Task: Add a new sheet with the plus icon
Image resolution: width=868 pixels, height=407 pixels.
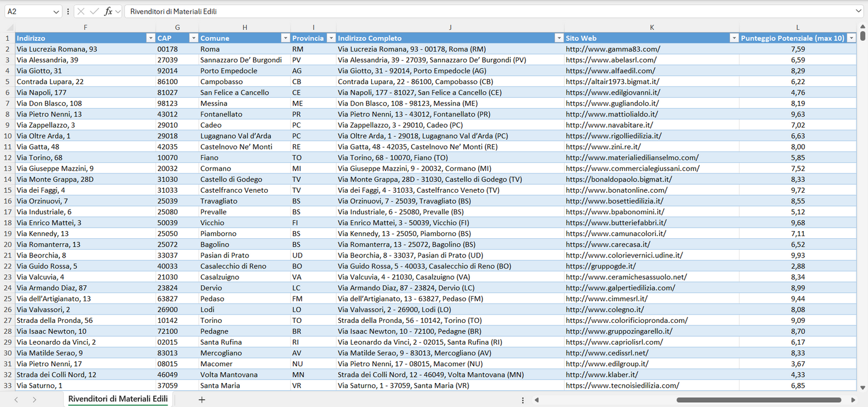Action: point(202,400)
